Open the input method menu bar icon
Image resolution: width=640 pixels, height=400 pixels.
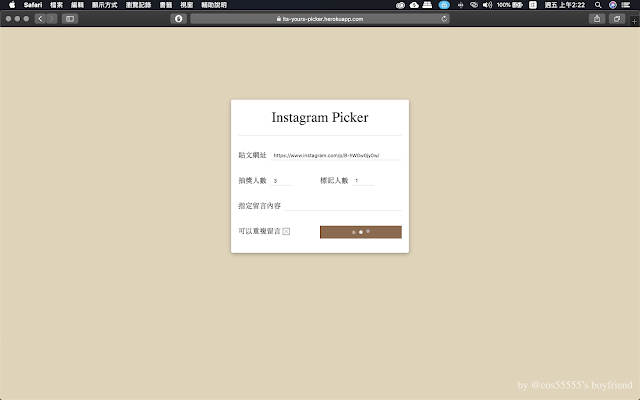pyautogui.click(x=533, y=5)
